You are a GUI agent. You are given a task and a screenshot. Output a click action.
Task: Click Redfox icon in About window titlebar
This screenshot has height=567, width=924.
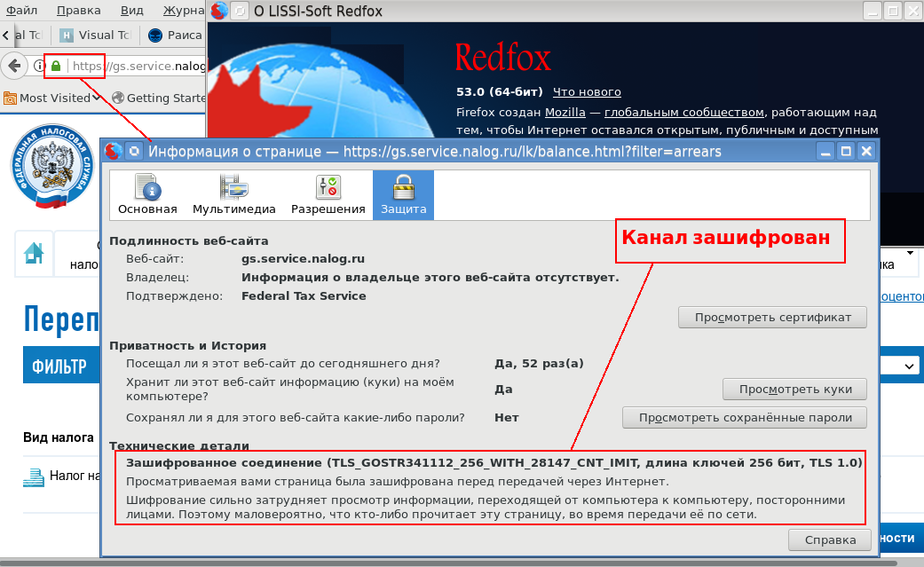click(218, 12)
